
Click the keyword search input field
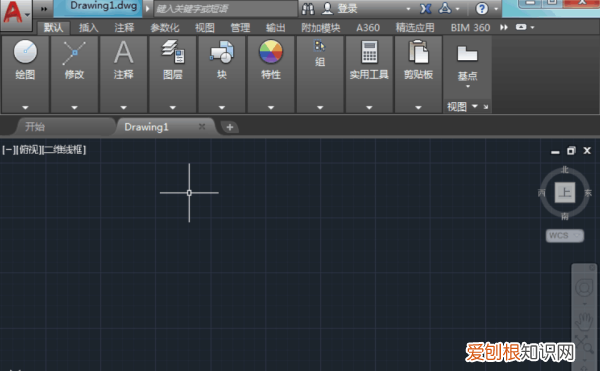226,9
